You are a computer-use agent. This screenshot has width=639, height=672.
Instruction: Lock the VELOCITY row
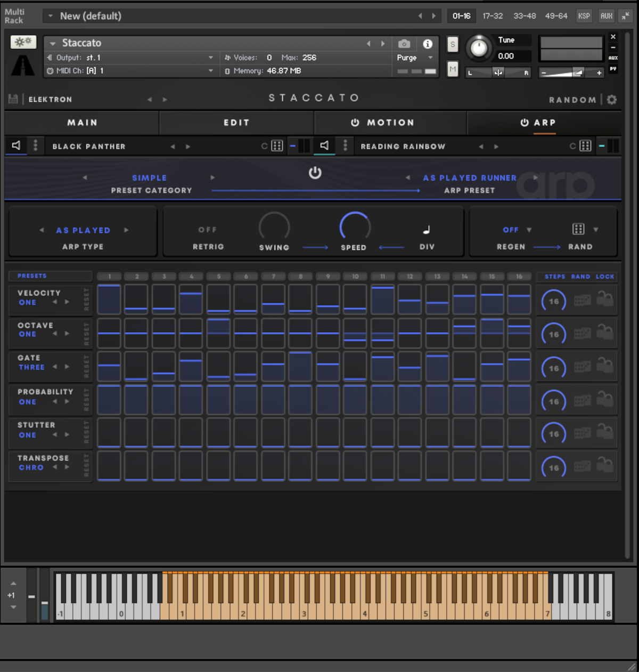(605, 299)
